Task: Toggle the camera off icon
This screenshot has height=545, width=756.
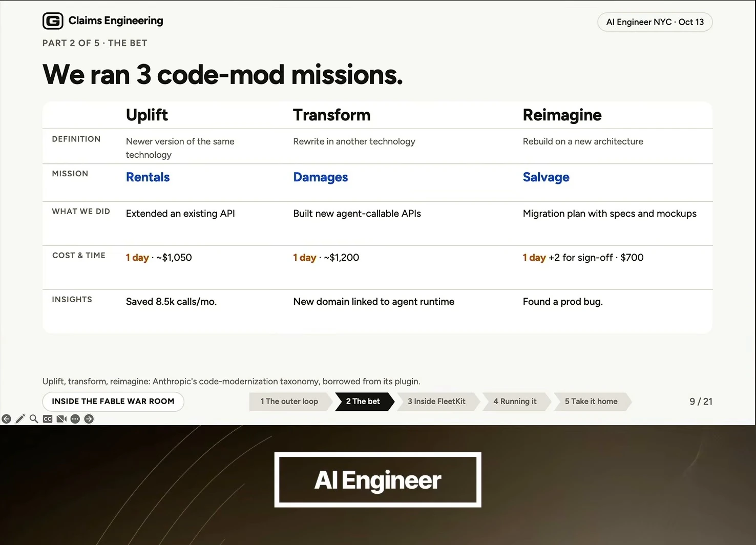Action: tap(61, 419)
